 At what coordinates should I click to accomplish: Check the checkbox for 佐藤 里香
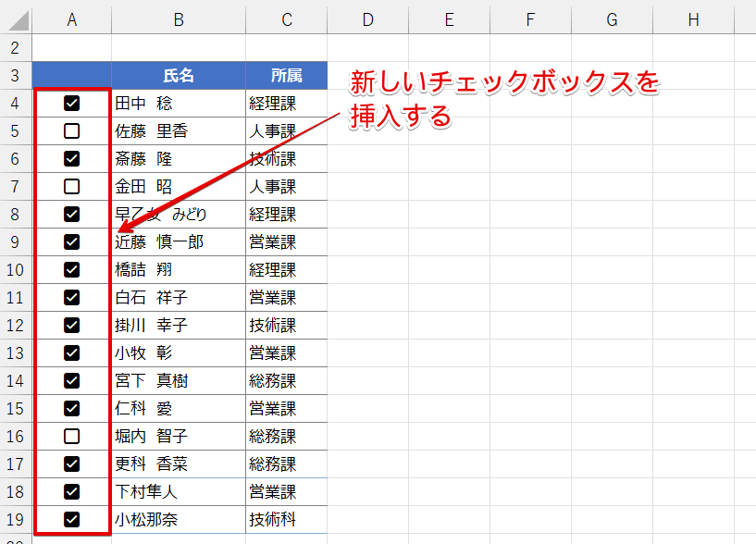point(72,131)
